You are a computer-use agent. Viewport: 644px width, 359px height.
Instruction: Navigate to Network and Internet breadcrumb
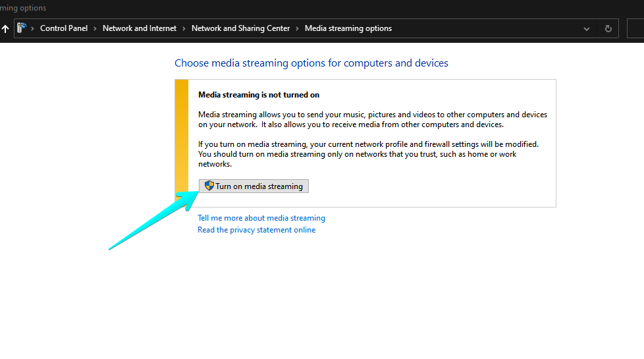[x=140, y=28]
